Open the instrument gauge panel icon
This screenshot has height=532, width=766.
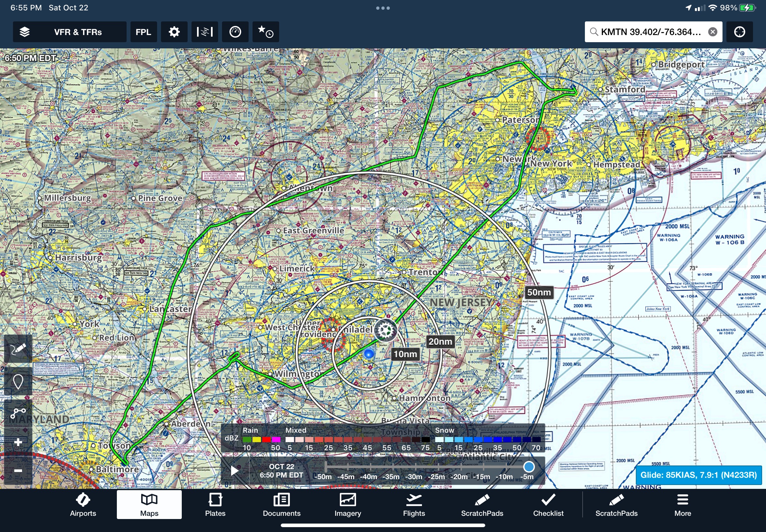[x=235, y=32]
